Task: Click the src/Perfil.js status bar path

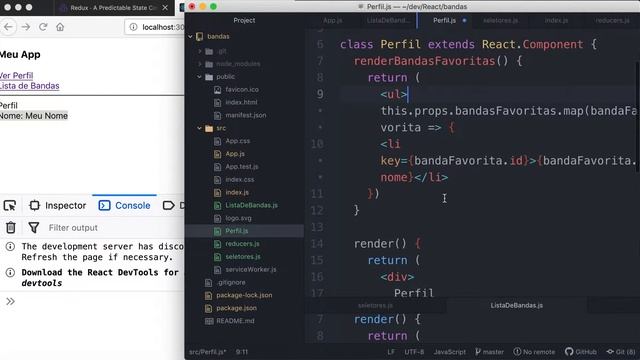Action: [207, 352]
